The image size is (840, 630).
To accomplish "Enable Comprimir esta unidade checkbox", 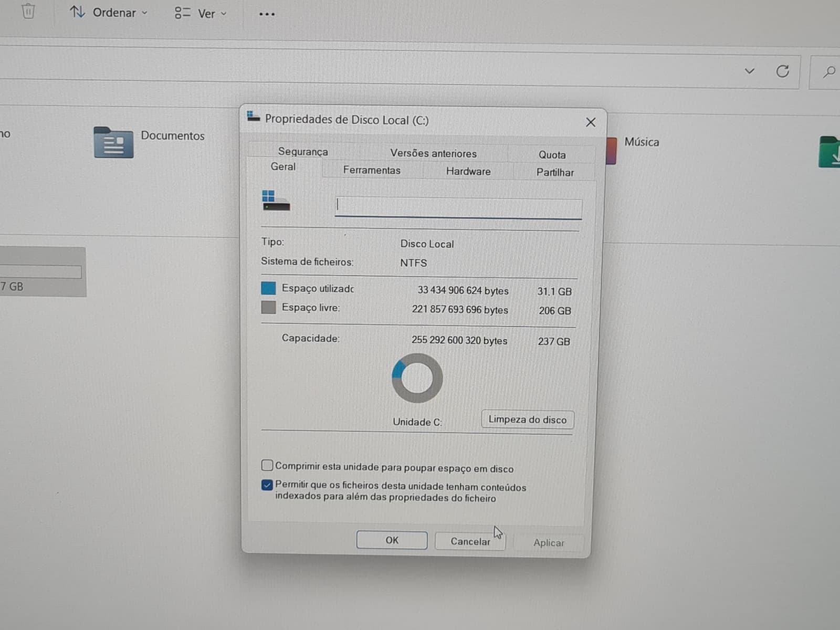I will [x=267, y=466].
